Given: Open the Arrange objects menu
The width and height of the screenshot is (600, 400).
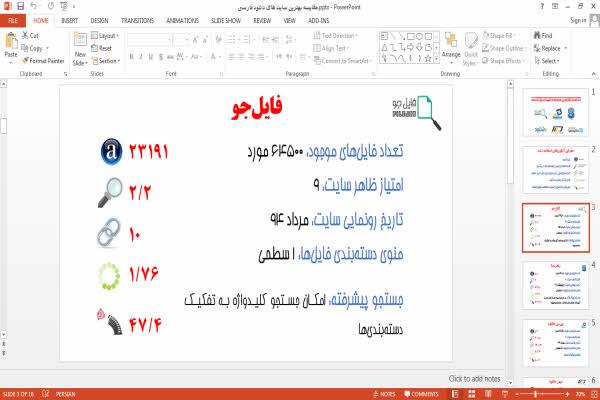Looking at the screenshot, I should tap(451, 49).
